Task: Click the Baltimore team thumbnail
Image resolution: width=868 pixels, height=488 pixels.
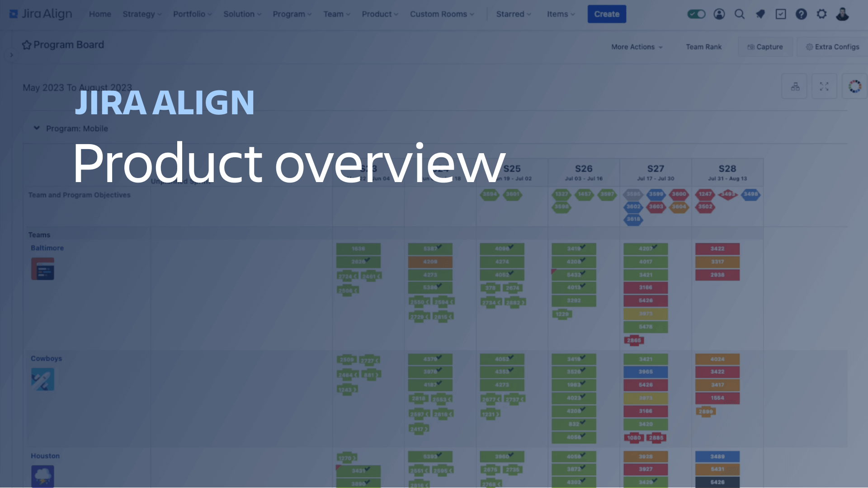Action: [42, 269]
